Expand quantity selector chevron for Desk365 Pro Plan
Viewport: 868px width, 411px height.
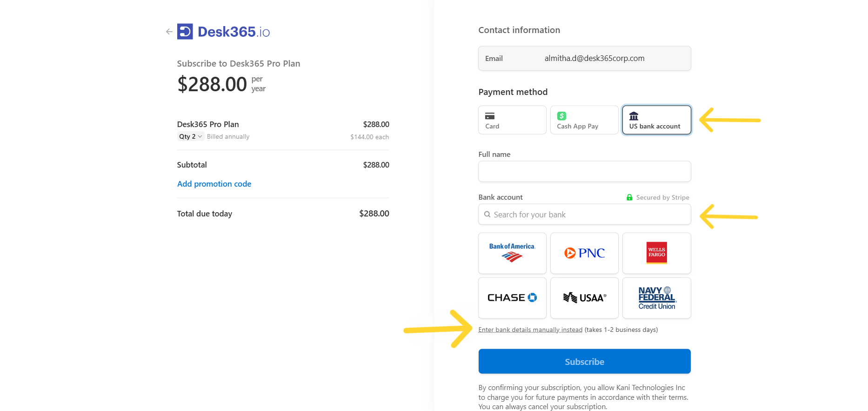point(199,136)
